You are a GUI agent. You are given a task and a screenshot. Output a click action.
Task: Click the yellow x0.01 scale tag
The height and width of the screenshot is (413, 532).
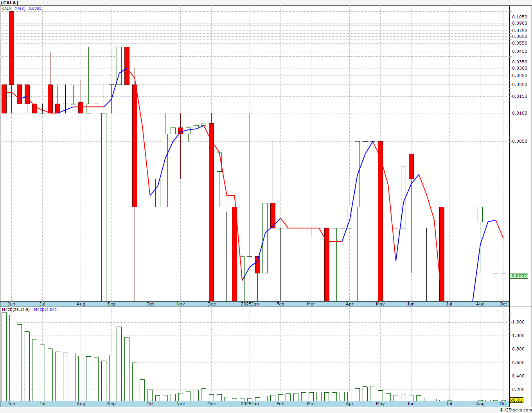click(517, 400)
